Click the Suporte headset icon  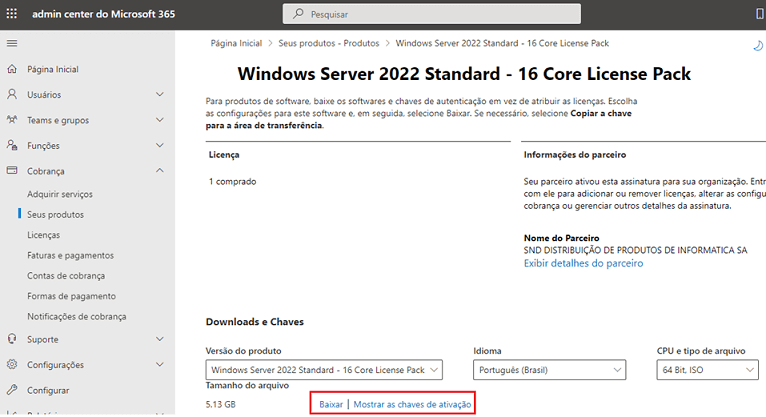(x=12, y=339)
